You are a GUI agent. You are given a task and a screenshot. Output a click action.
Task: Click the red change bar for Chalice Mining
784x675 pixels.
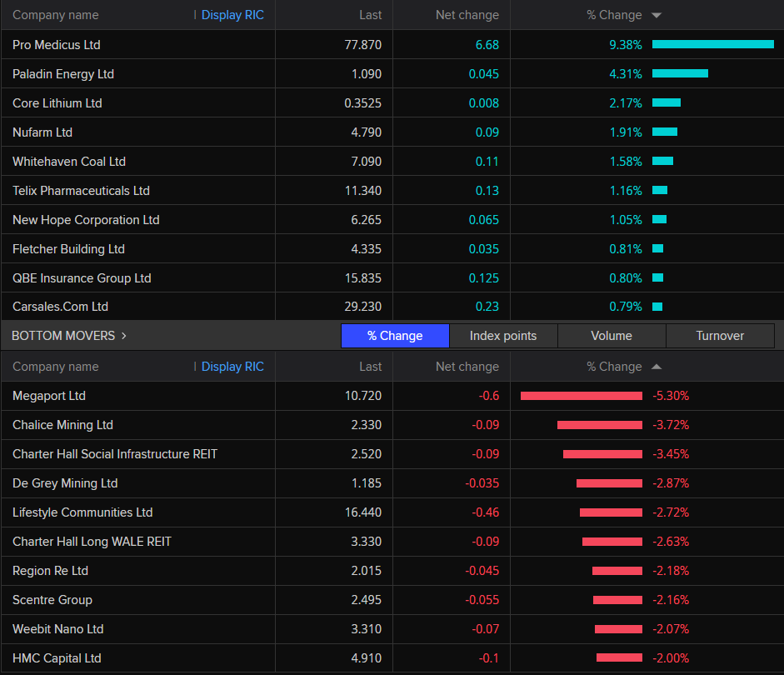point(600,425)
